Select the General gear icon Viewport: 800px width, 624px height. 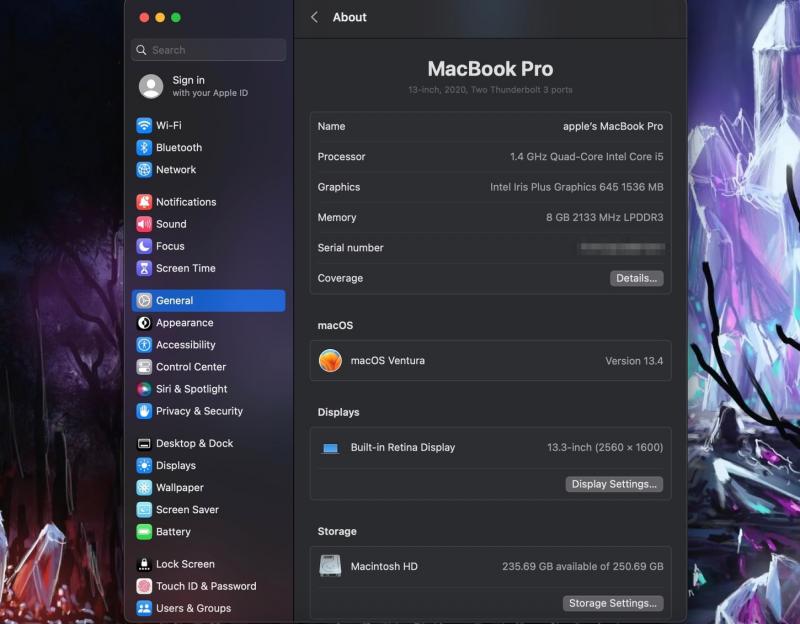coord(144,301)
